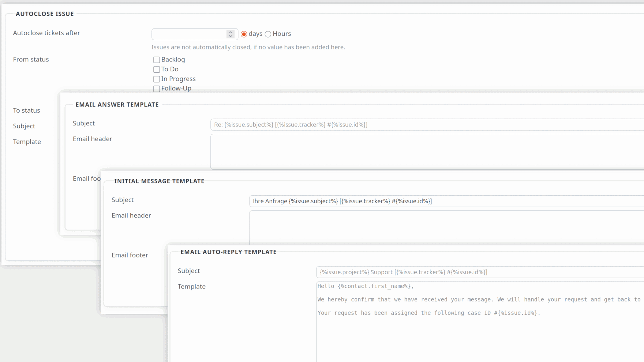The width and height of the screenshot is (644, 362).
Task: Edit the Initial Message Template subject field
Action: coord(446,201)
